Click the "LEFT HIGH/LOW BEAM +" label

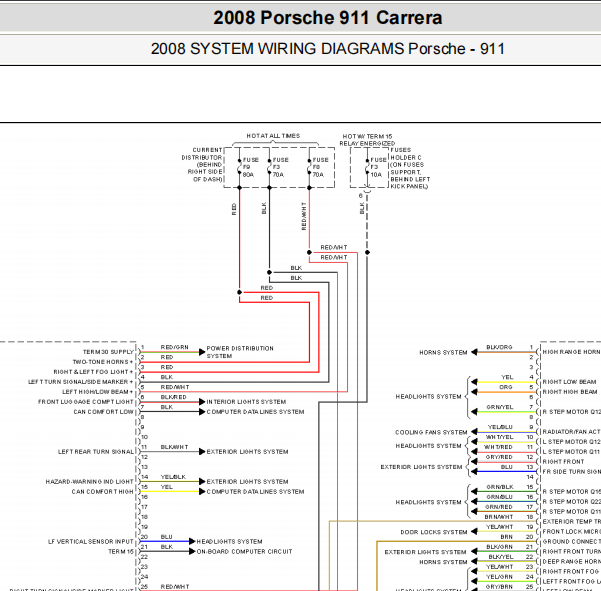click(98, 392)
